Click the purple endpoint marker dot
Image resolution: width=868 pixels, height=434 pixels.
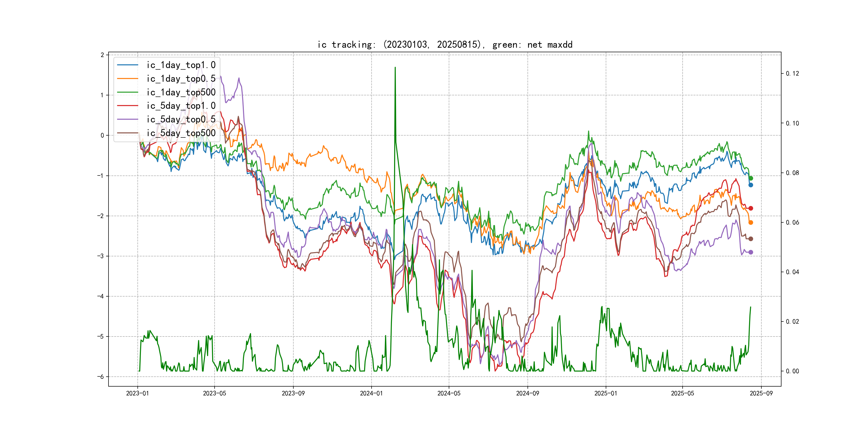point(751,252)
